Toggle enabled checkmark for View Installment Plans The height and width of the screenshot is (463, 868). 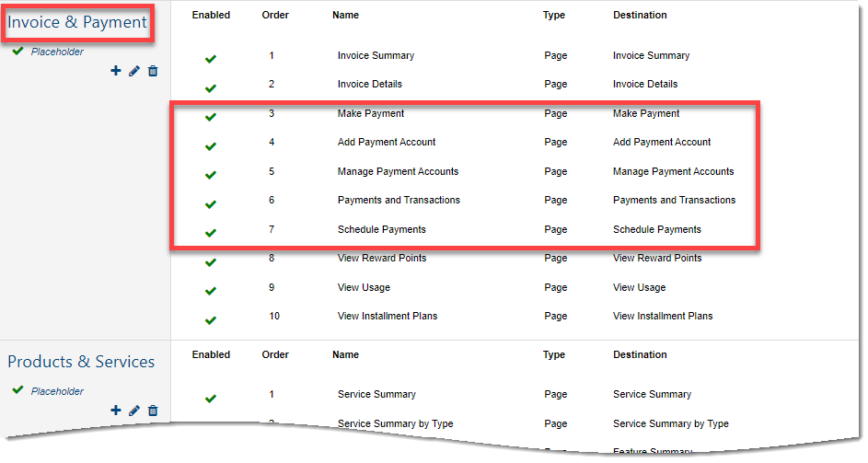tap(211, 320)
